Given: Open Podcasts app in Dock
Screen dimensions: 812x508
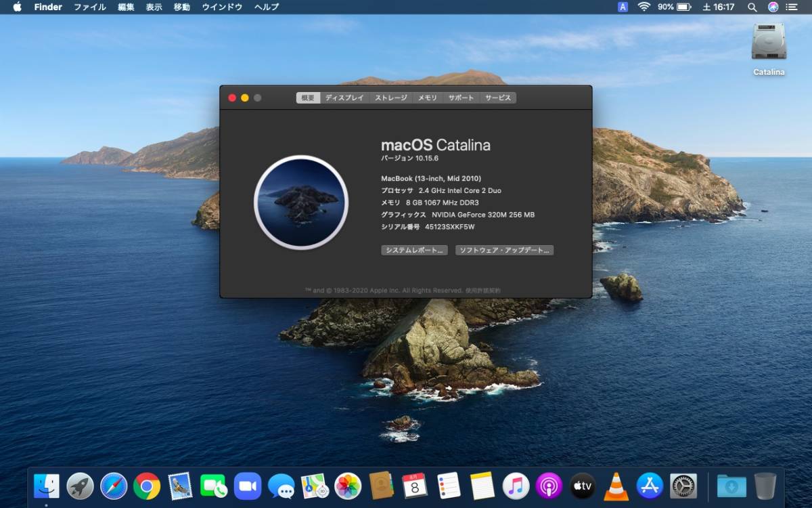Looking at the screenshot, I should point(549,486).
